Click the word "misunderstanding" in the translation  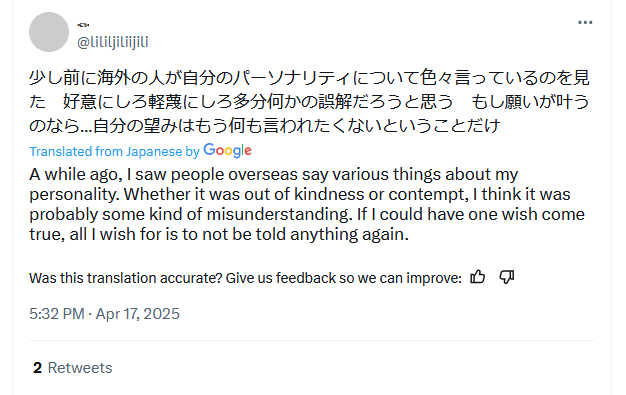coord(279,214)
